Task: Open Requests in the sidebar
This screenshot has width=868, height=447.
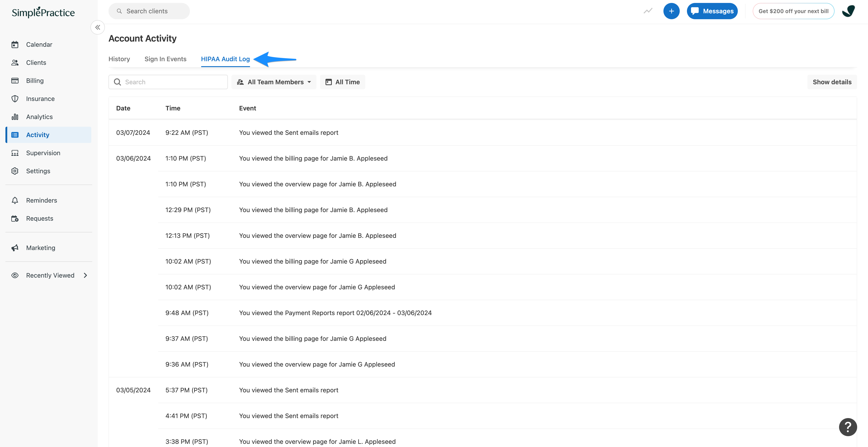Action: point(49,218)
